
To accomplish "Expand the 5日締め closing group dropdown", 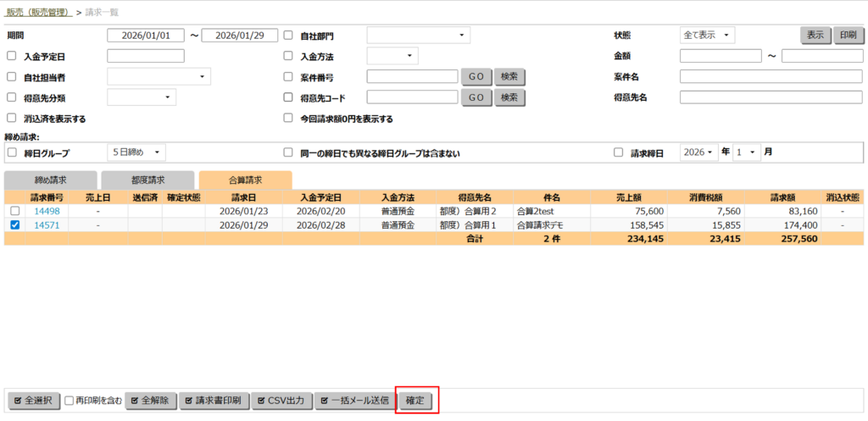I will [136, 152].
